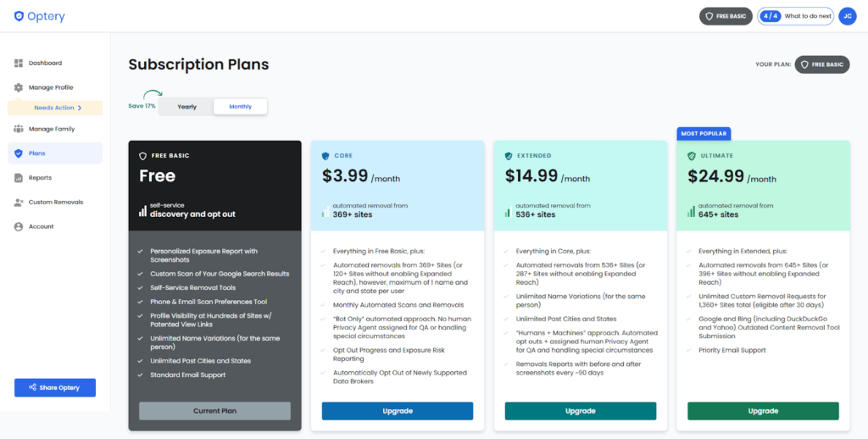The height and width of the screenshot is (439, 868).
Task: Upgrade to the Core plan
Action: click(x=397, y=411)
